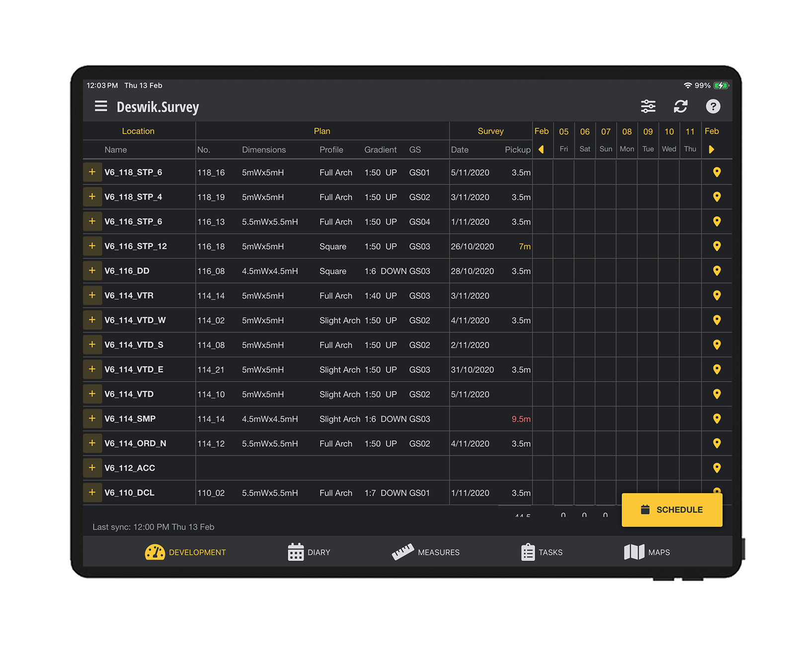
Task: Expand row V6_114_VTD with plus
Action: [92, 394]
